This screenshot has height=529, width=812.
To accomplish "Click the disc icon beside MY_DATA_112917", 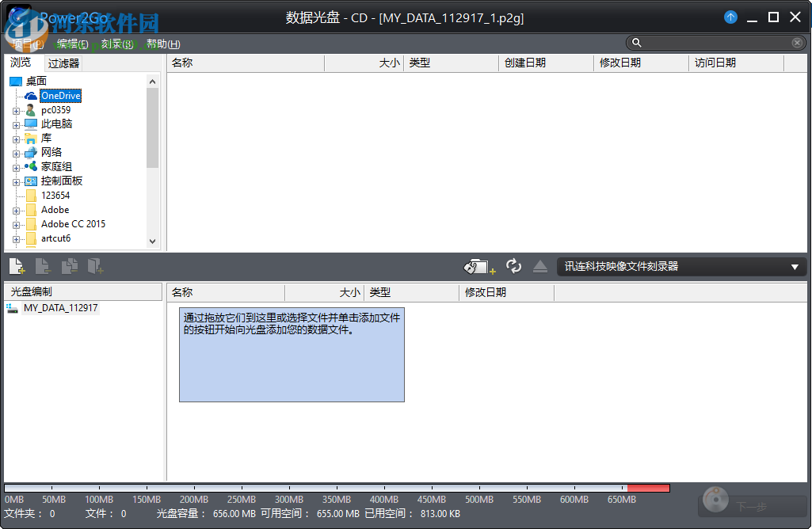I will 12,308.
